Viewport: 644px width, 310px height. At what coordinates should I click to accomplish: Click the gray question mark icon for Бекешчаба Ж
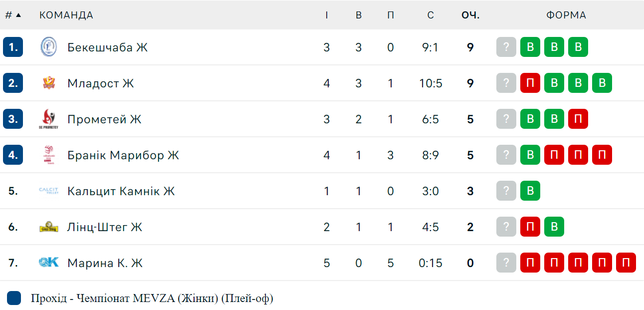506,47
